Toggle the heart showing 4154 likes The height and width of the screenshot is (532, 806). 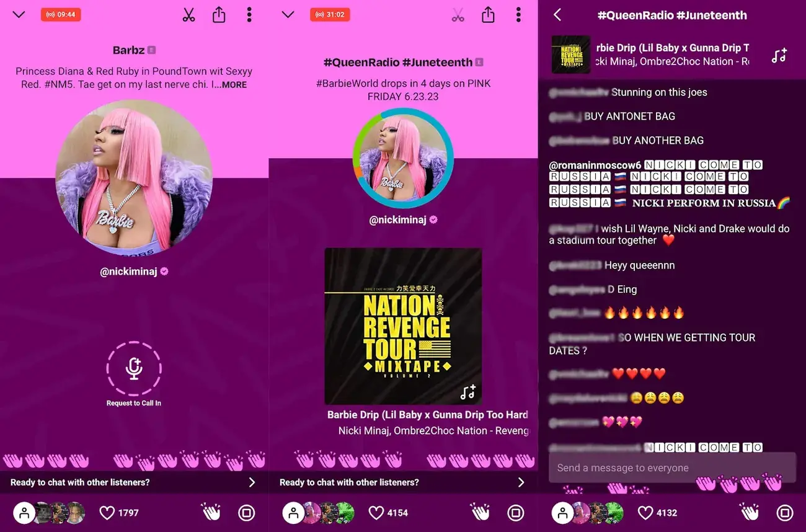tap(376, 513)
